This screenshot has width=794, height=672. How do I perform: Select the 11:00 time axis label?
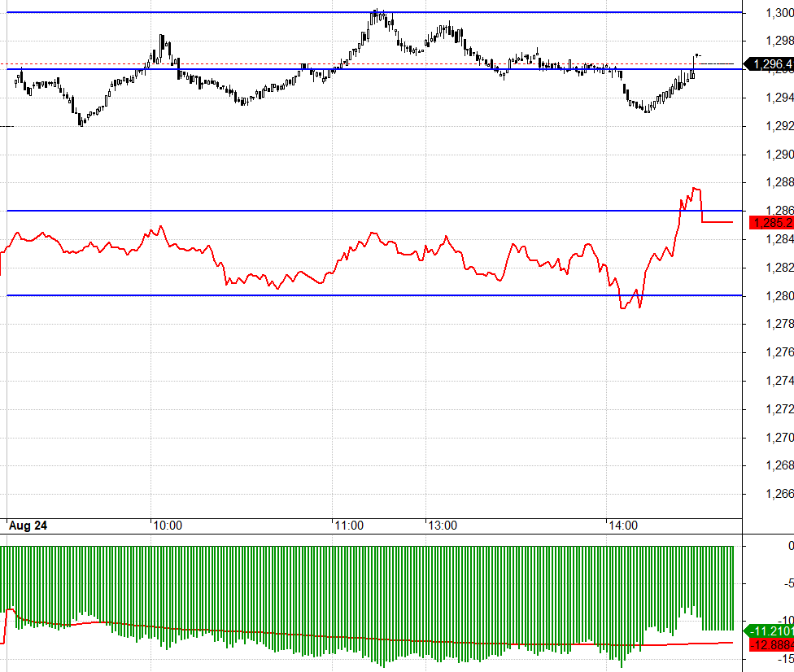[x=349, y=526]
